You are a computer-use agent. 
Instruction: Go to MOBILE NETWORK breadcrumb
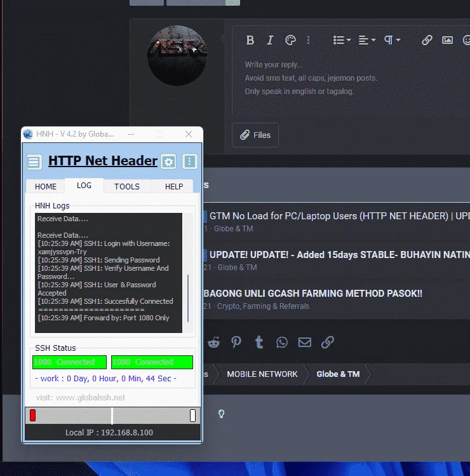(x=262, y=374)
